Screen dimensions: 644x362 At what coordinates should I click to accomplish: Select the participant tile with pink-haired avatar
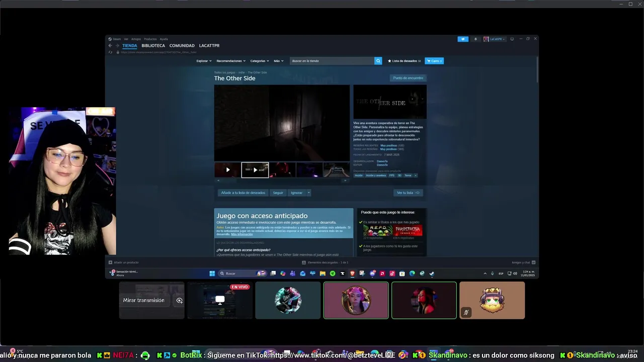pyautogui.click(x=356, y=300)
